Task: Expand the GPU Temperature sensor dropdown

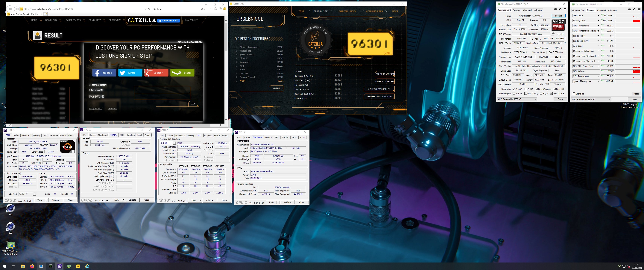Action: [x=598, y=25]
